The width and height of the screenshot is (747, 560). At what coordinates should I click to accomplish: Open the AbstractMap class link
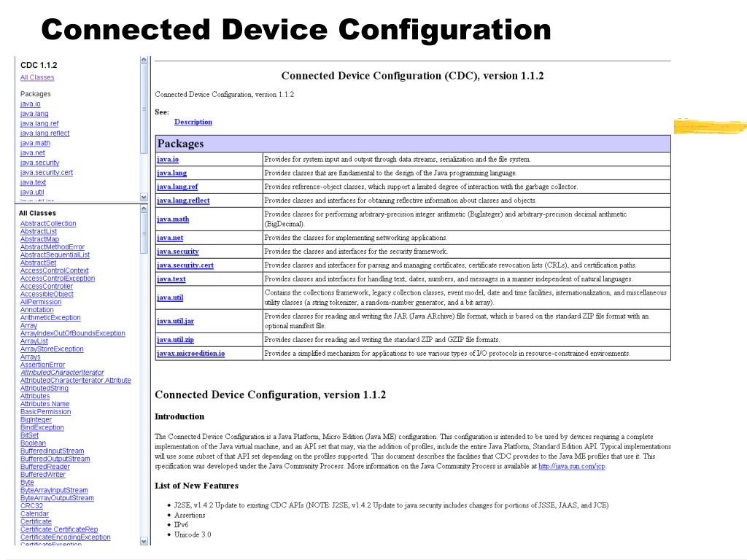(x=39, y=239)
